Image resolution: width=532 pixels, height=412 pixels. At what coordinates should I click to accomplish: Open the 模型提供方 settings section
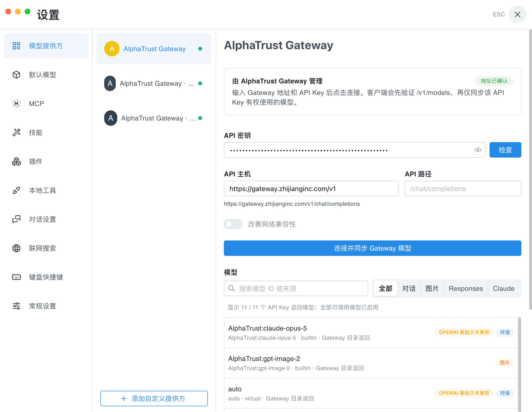click(x=46, y=46)
